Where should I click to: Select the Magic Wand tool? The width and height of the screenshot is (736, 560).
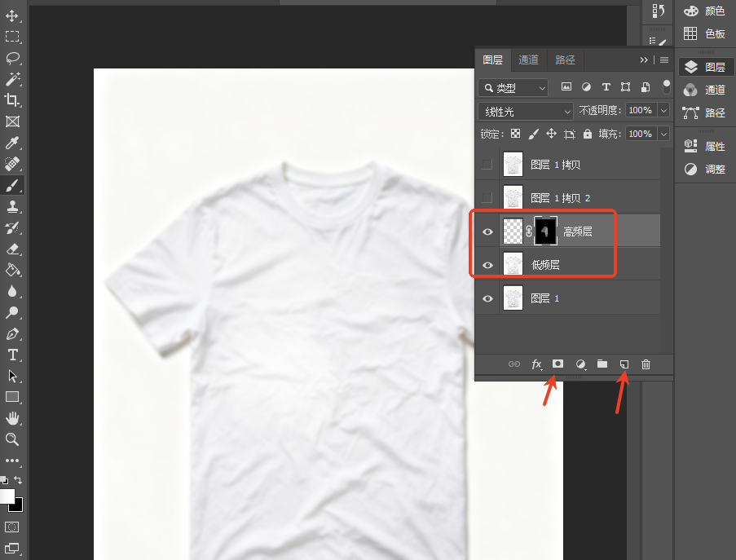(x=12, y=79)
